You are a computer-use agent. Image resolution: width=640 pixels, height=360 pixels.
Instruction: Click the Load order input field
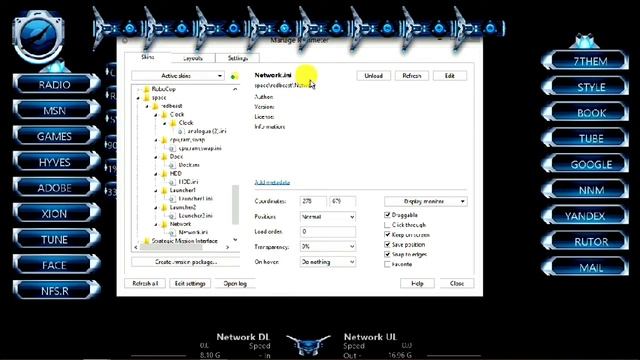(x=328, y=231)
